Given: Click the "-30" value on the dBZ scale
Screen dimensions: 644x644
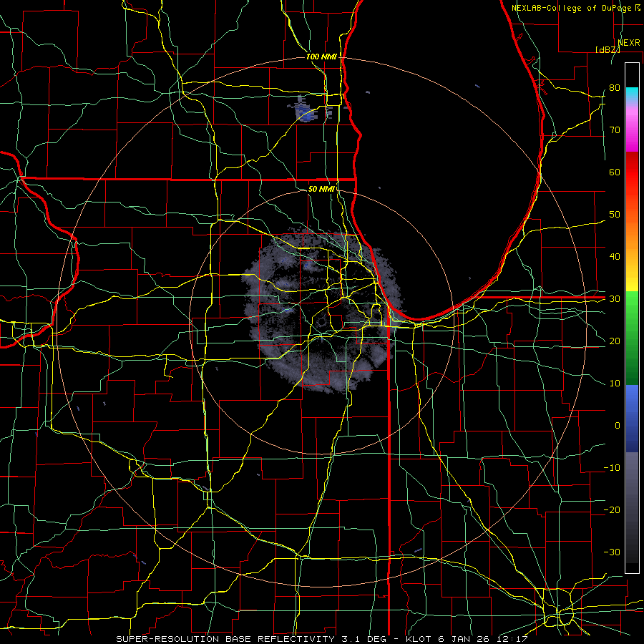Looking at the screenshot, I should pyautogui.click(x=612, y=552).
